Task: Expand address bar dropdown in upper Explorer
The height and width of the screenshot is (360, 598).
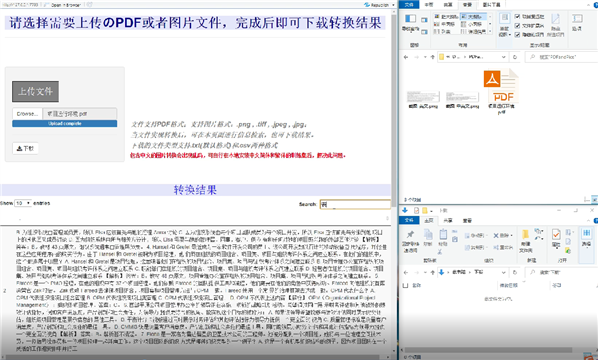Action: tap(504, 57)
